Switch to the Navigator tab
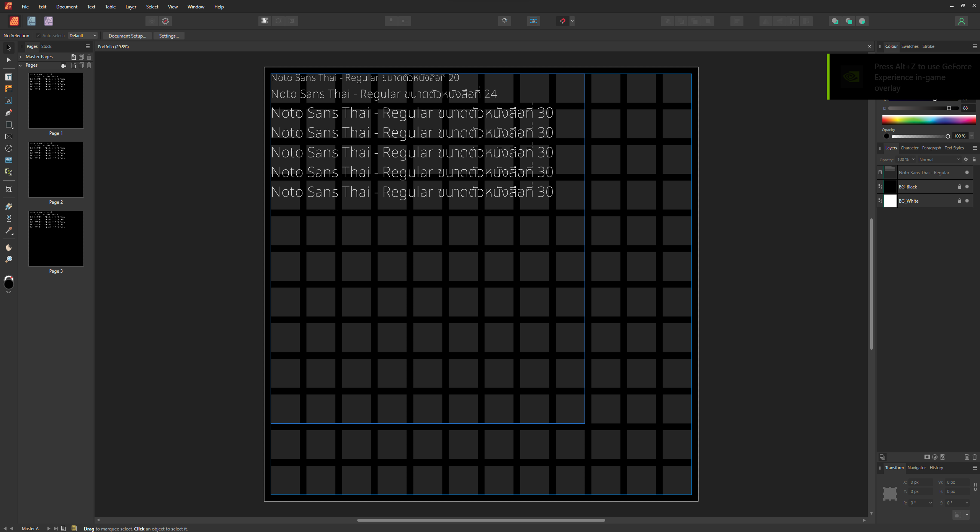 pyautogui.click(x=916, y=468)
